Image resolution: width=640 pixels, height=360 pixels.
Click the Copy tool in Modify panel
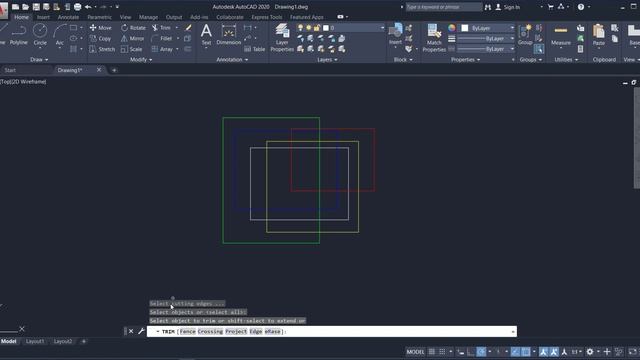[x=100, y=38]
